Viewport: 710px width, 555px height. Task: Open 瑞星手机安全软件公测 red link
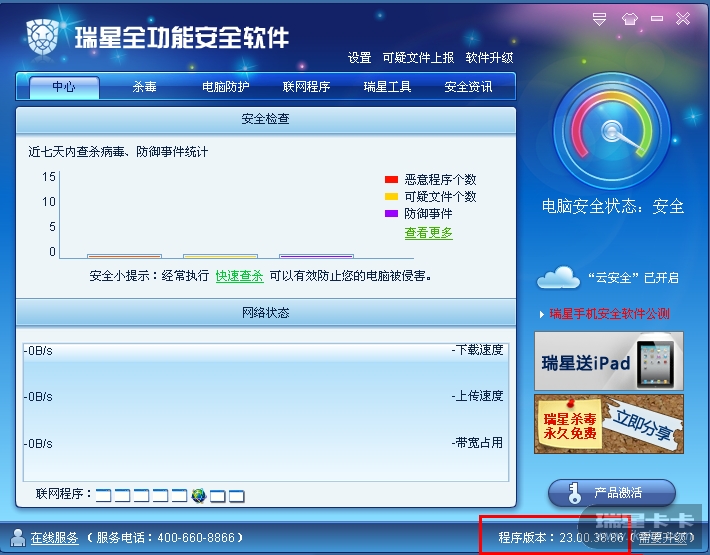(x=609, y=314)
